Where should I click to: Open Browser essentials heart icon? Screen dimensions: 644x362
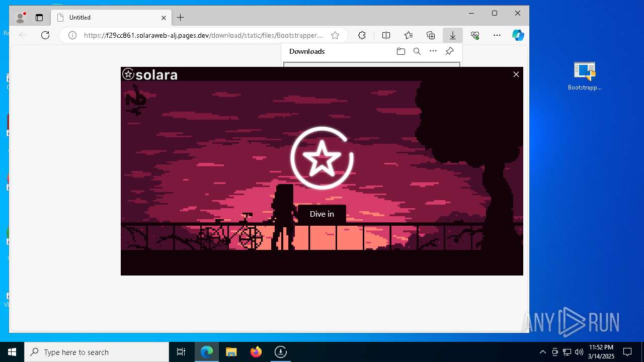(475, 35)
